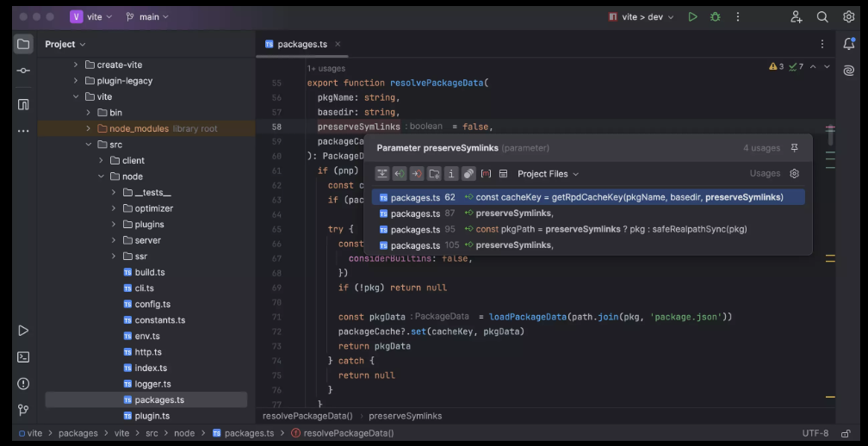Click the warnings count indicator
This screenshot has width=868, height=446.
(x=776, y=66)
